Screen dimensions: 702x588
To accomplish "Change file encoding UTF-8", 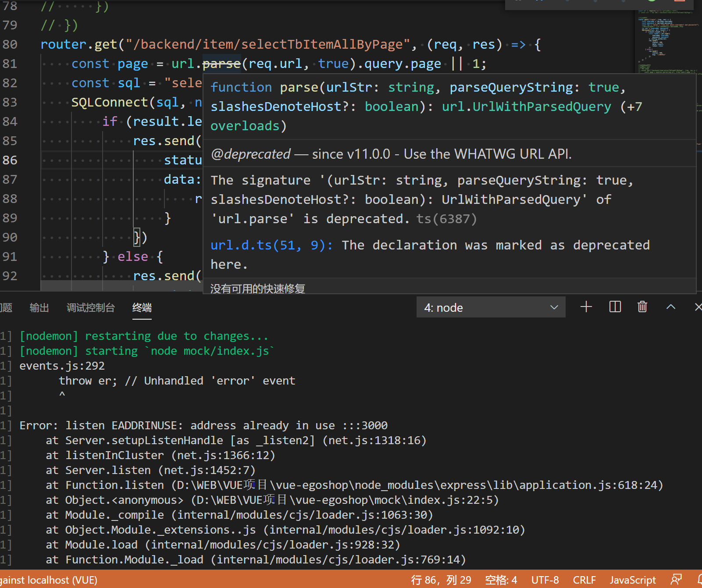I will 545,580.
